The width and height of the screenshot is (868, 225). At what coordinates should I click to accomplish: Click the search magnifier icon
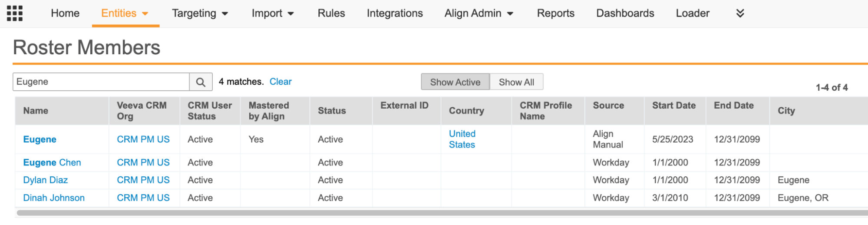point(201,82)
